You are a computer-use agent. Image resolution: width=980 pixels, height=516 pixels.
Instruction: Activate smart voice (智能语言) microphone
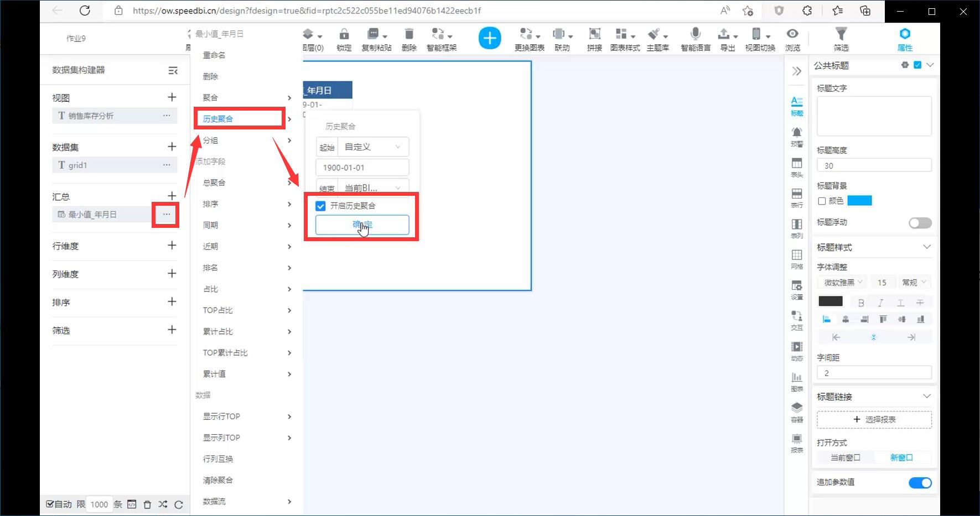[696, 39]
